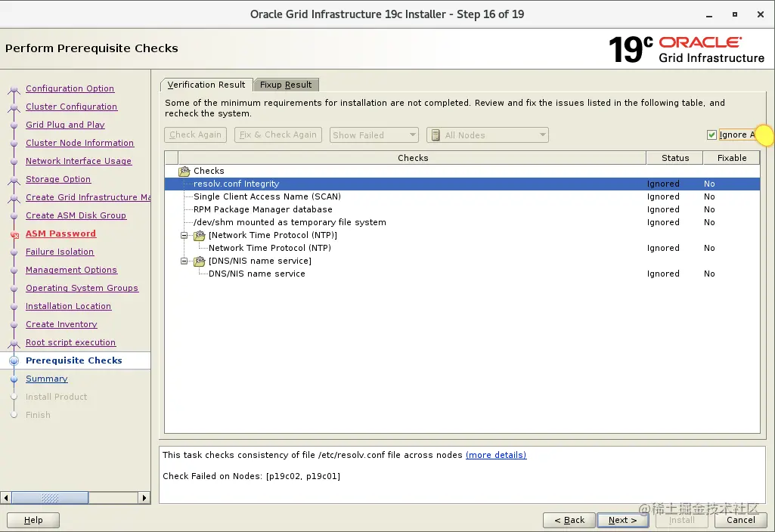The width and height of the screenshot is (775, 532).
Task: Click the Network Time Protocol group folder icon
Action: (199, 235)
